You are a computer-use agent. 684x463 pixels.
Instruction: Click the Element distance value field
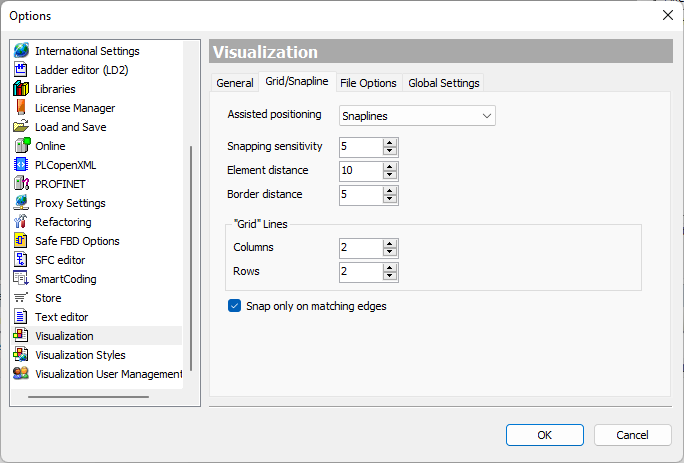(x=361, y=171)
